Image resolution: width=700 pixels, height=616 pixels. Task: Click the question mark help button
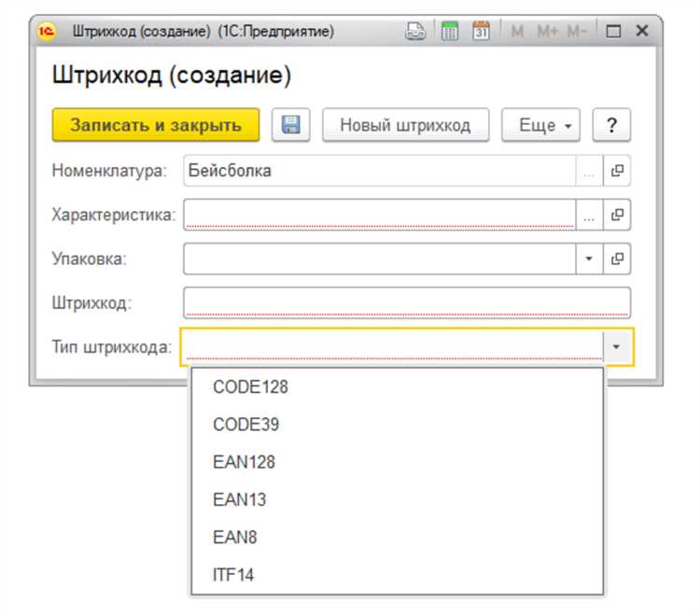pos(611,125)
